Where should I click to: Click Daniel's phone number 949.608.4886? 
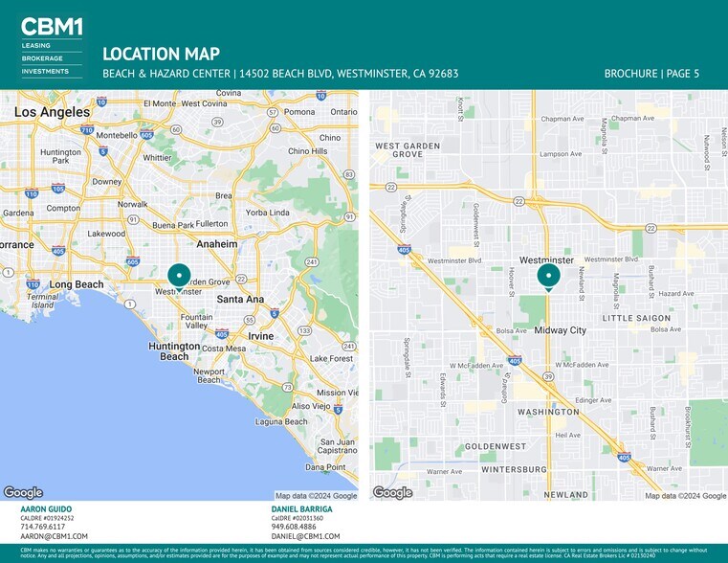click(294, 527)
